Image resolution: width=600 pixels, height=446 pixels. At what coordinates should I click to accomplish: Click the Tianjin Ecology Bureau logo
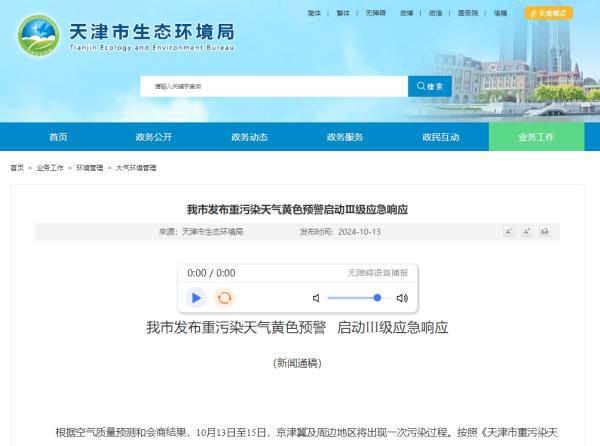tap(40, 39)
